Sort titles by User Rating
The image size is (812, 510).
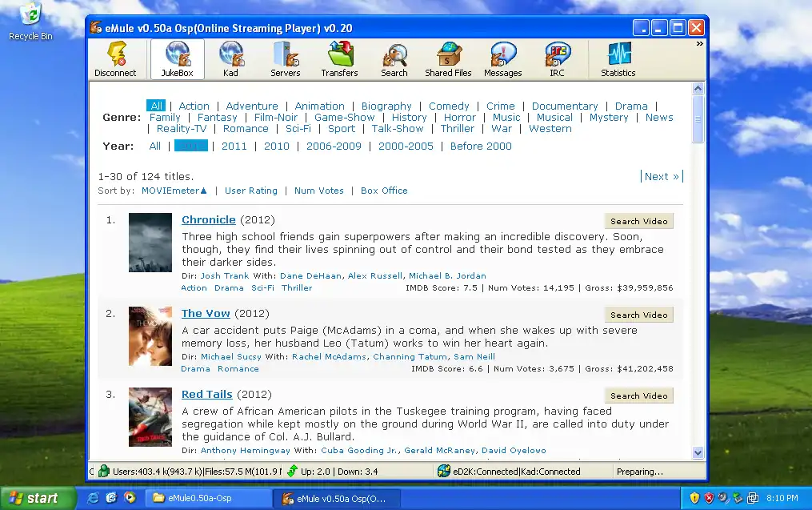(251, 191)
